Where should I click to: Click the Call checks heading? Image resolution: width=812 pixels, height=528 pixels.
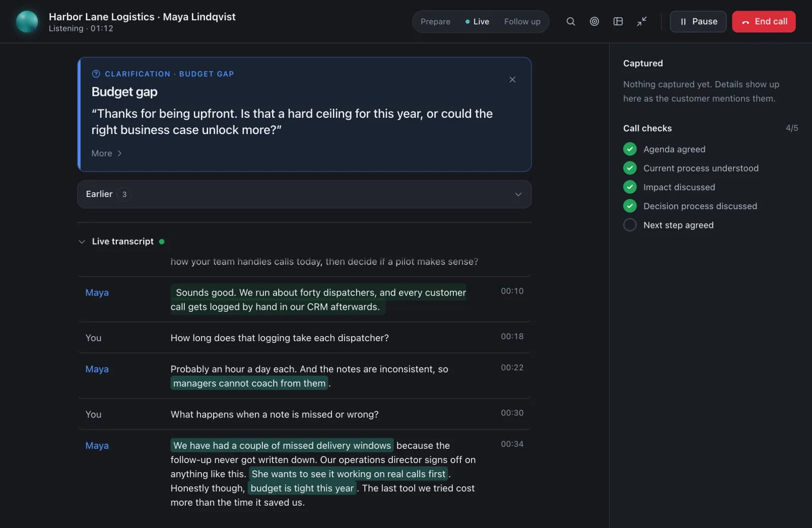point(648,128)
